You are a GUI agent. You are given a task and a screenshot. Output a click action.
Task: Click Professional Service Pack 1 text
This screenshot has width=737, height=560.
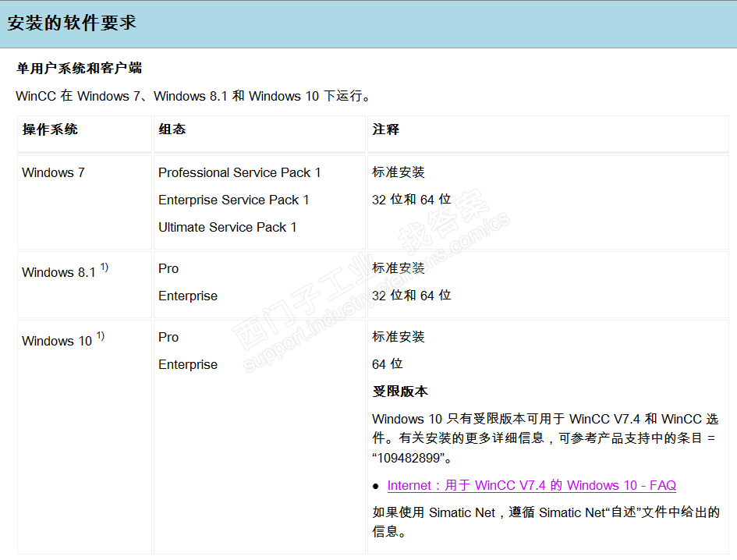239,172
